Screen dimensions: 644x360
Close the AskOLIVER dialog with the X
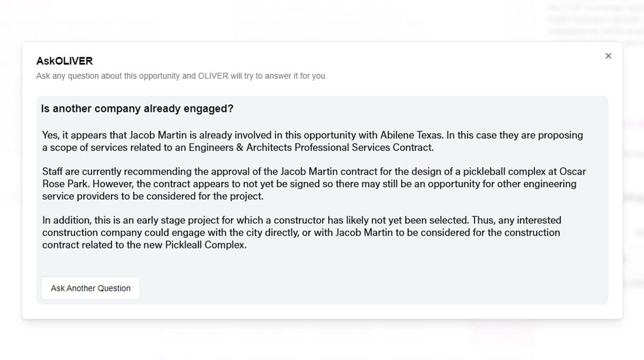point(608,56)
